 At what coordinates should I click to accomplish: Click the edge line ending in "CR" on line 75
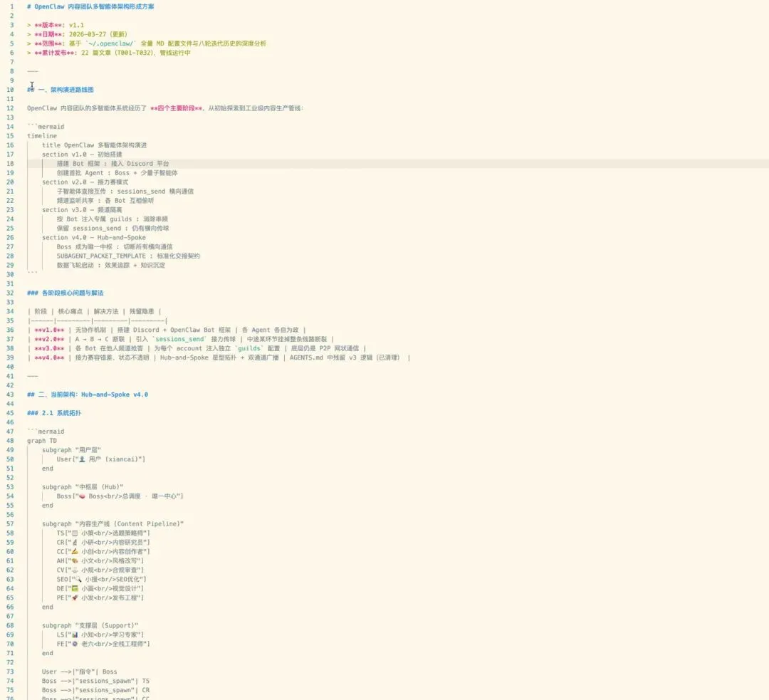[x=95, y=690]
